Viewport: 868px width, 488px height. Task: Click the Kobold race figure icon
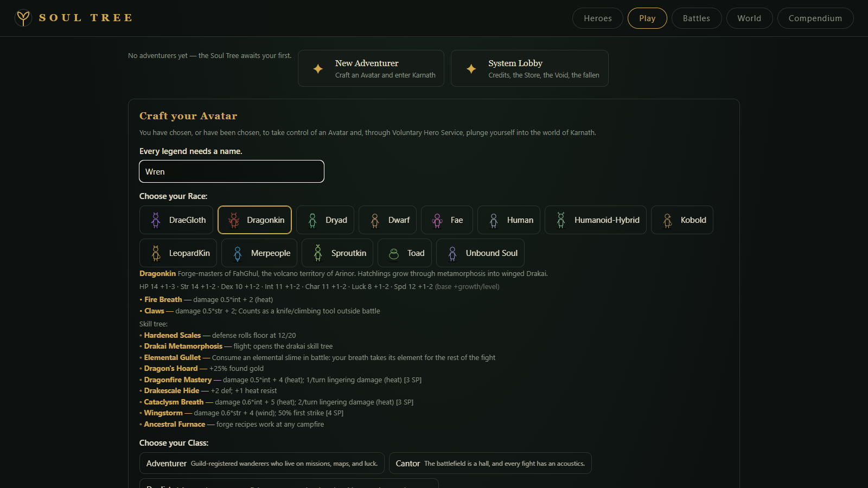pyautogui.click(x=668, y=220)
